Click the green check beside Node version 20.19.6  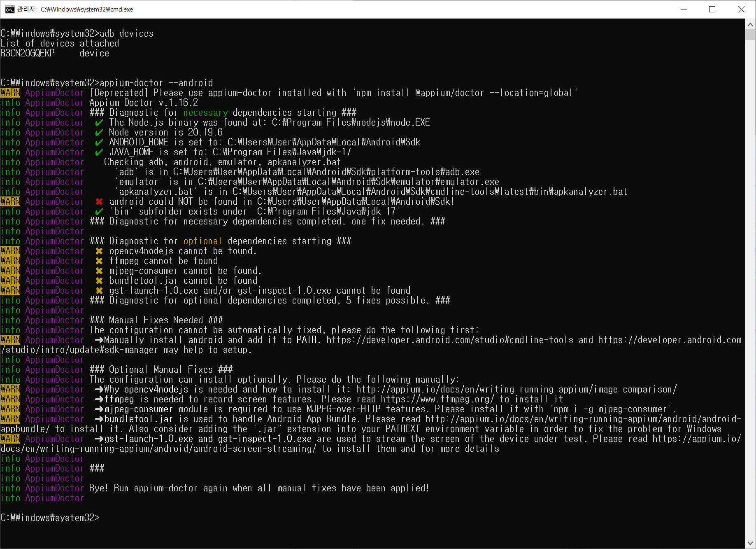click(99, 132)
